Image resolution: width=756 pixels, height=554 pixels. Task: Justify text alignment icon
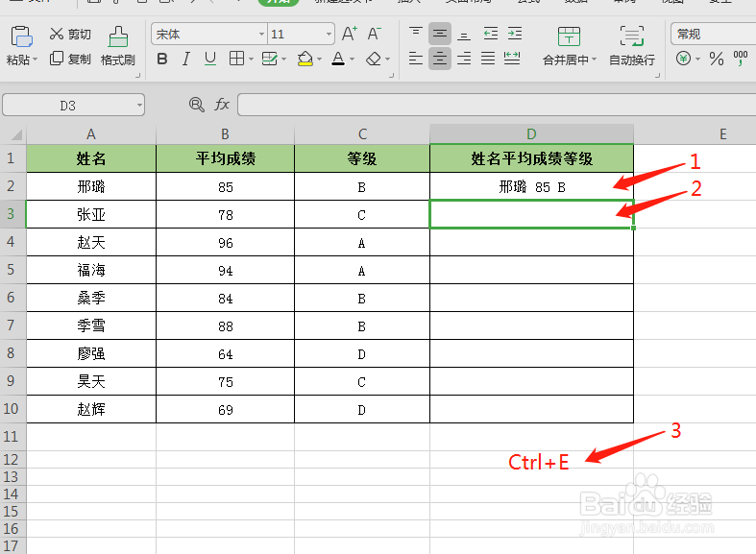[x=488, y=59]
